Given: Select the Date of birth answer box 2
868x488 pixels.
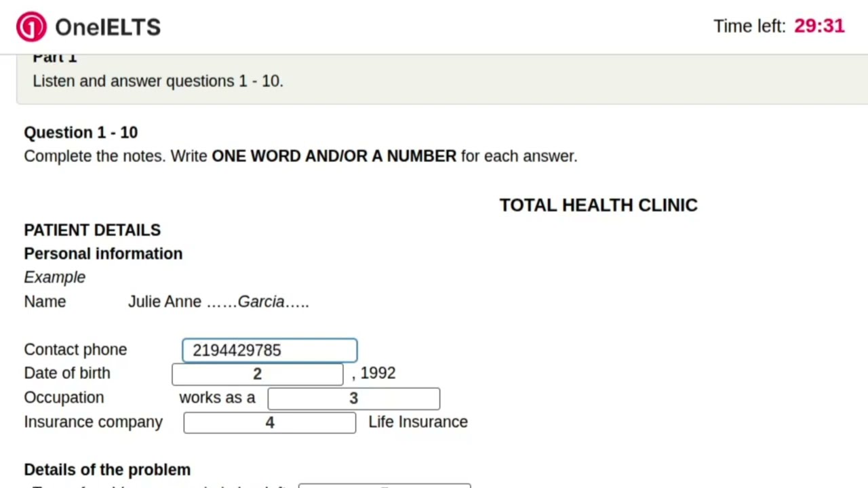Looking at the screenshot, I should (x=258, y=374).
